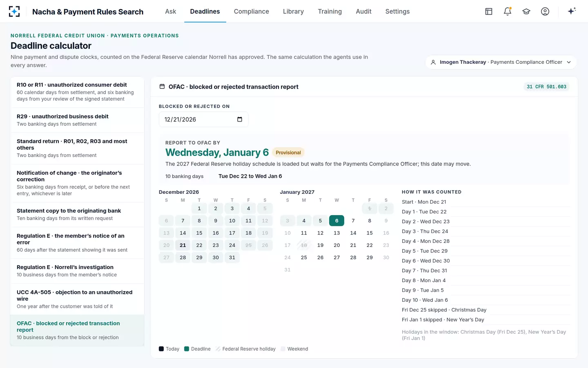Image resolution: width=588 pixels, height=368 pixels.
Task: Click December 25 holiday in calendar
Action: (x=248, y=245)
